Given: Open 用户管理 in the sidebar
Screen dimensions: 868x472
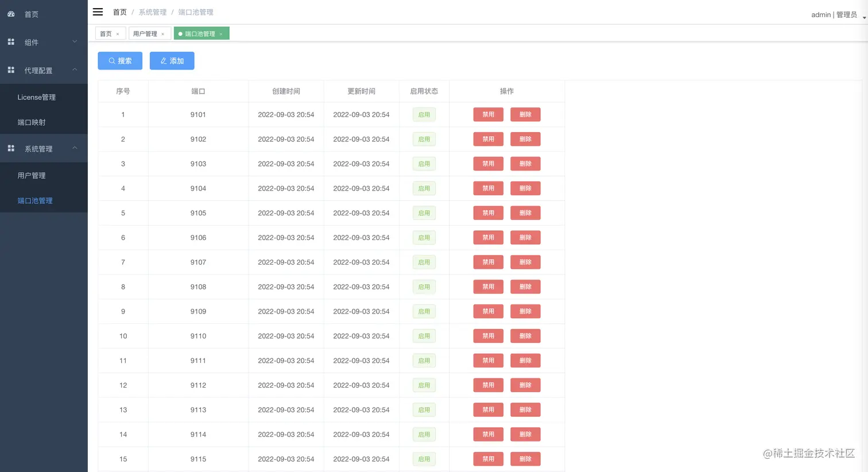Looking at the screenshot, I should point(44,176).
